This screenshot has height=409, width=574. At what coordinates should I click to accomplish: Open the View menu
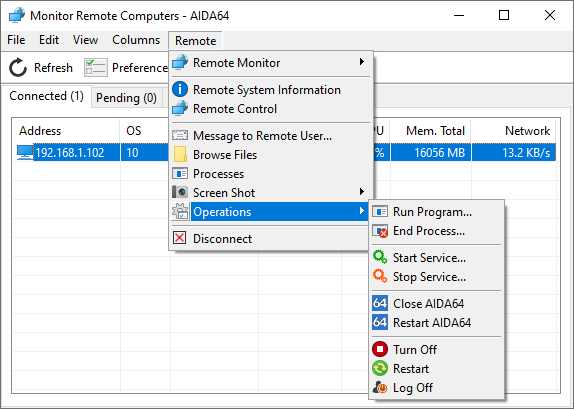tap(85, 40)
